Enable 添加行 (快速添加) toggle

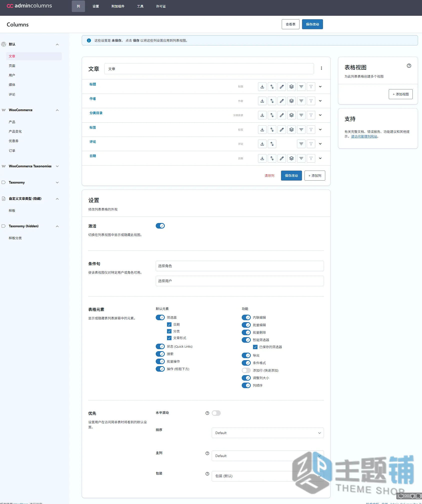tap(246, 370)
